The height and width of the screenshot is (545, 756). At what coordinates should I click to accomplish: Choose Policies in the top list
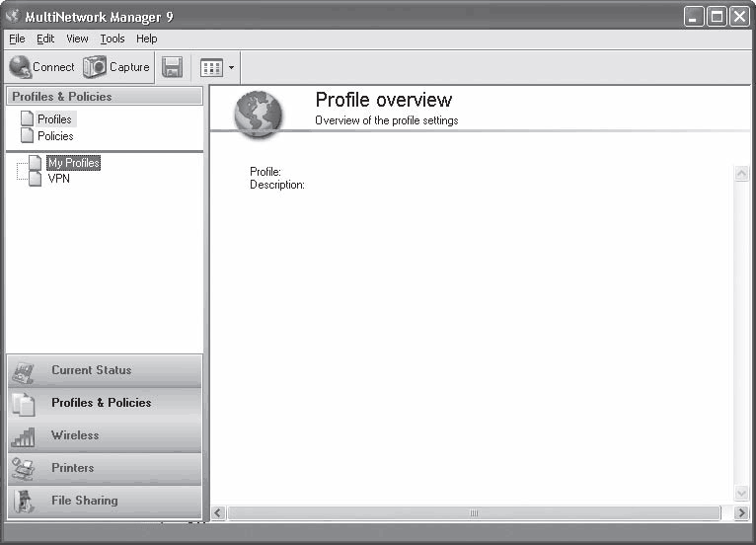[55, 136]
